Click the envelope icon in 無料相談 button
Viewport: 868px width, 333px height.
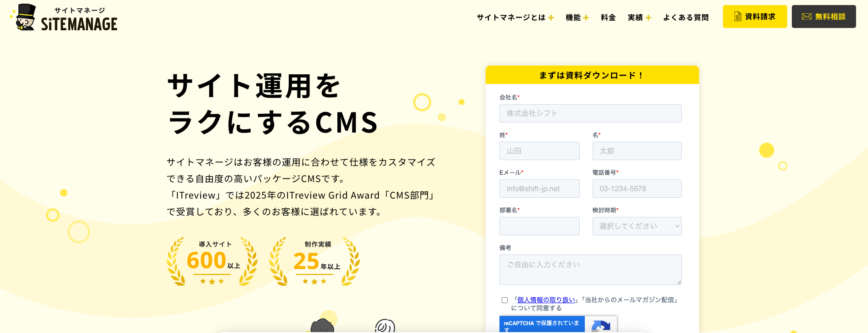tap(806, 17)
